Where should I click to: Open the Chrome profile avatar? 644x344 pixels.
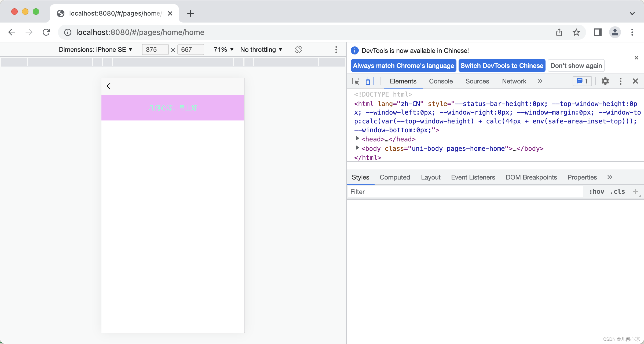click(615, 32)
